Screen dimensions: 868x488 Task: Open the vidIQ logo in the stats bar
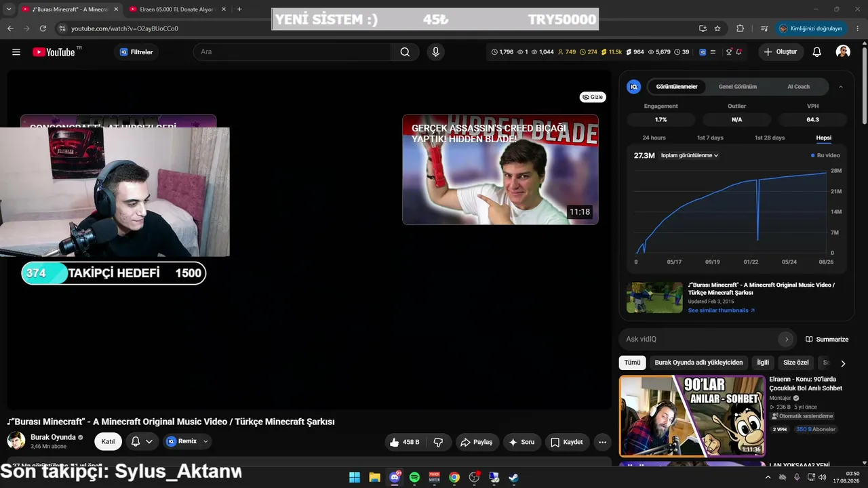tap(703, 52)
